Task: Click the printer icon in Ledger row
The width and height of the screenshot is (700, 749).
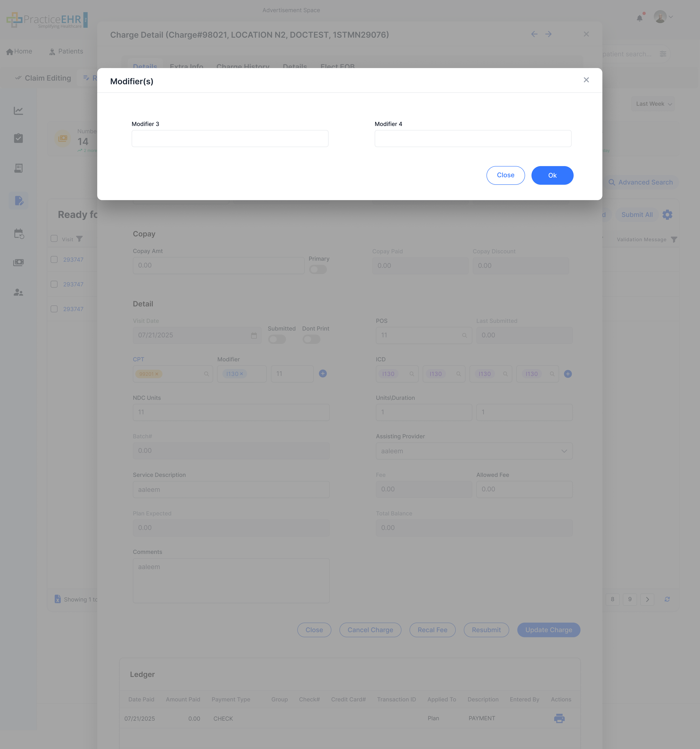Action: click(x=559, y=718)
